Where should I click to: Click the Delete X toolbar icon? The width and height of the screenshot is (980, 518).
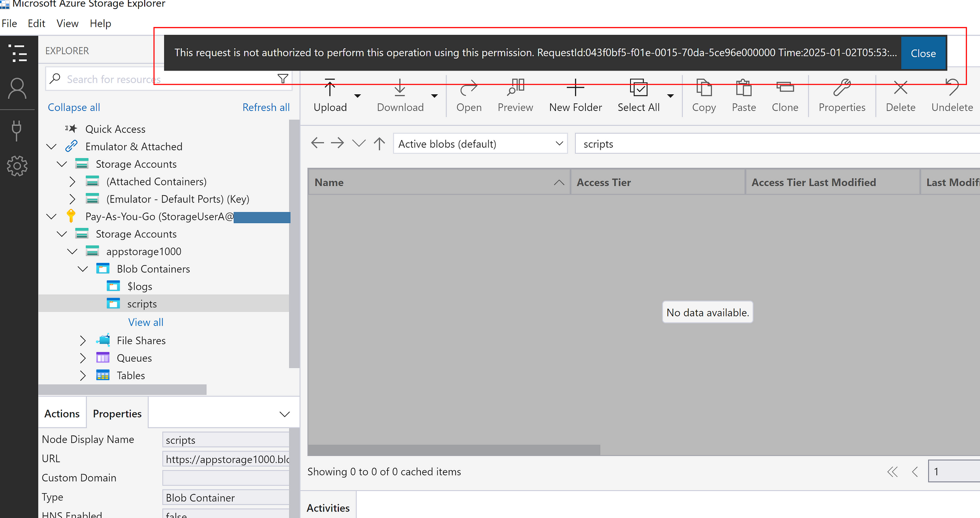pyautogui.click(x=901, y=88)
